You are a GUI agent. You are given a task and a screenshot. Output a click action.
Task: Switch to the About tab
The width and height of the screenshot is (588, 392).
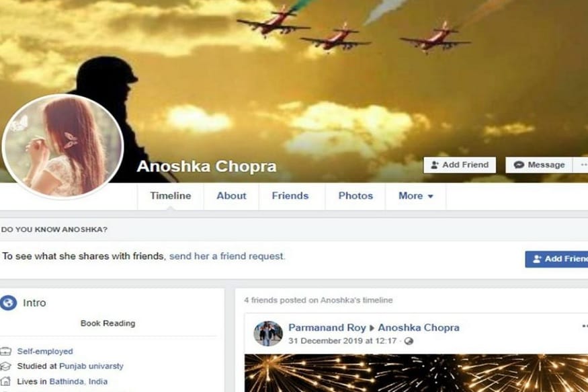coord(231,196)
